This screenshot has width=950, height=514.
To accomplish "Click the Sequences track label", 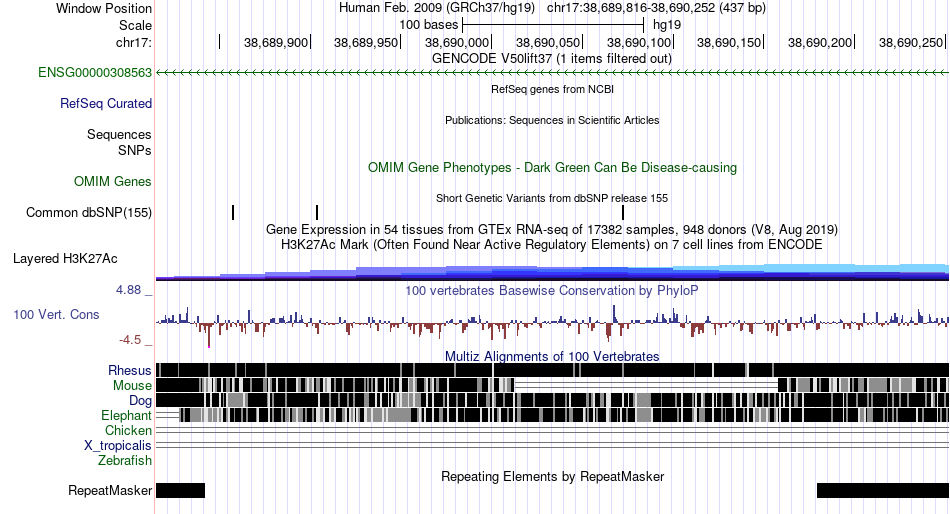I will [x=119, y=135].
